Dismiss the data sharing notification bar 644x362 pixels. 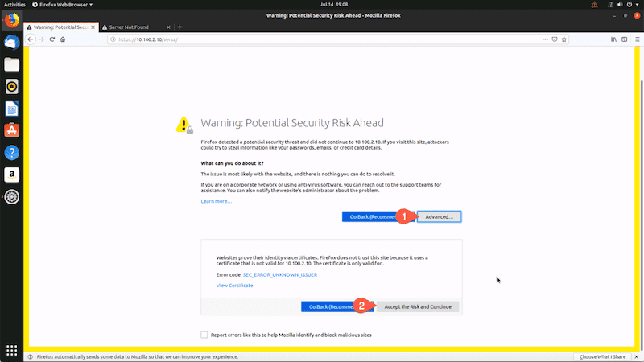click(x=636, y=356)
